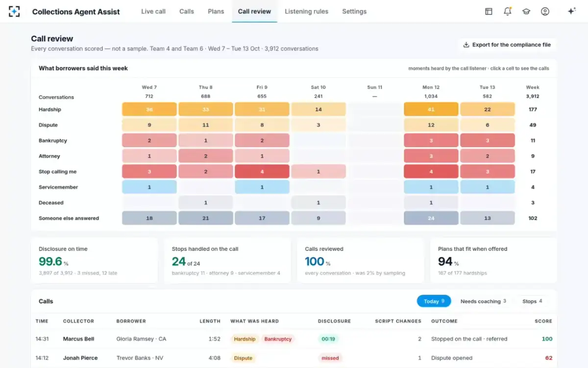Open Hardship cell for Tue 13
Screen dimensions: 588x368
(488, 109)
